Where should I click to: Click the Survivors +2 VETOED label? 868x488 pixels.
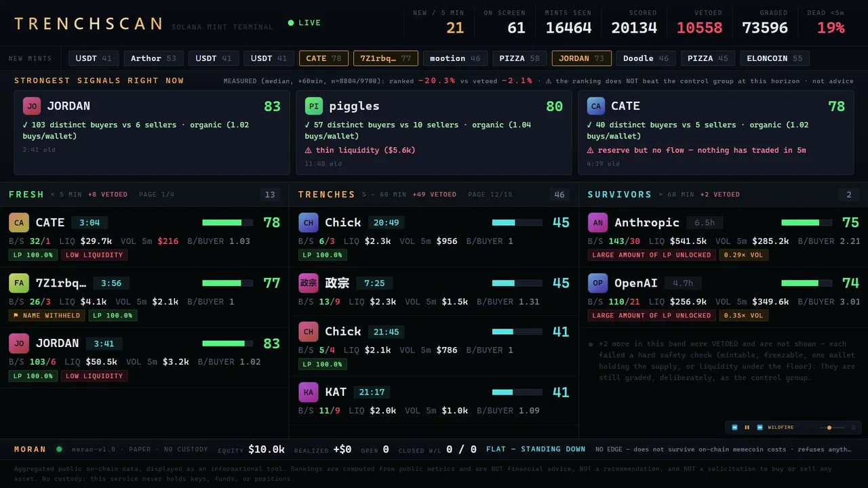[720, 195]
